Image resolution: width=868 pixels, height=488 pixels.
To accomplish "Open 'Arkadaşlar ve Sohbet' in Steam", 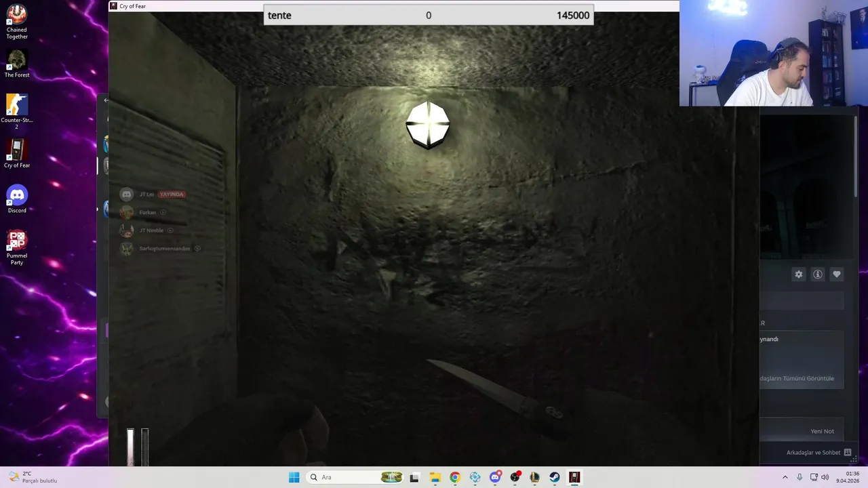I will tap(813, 452).
